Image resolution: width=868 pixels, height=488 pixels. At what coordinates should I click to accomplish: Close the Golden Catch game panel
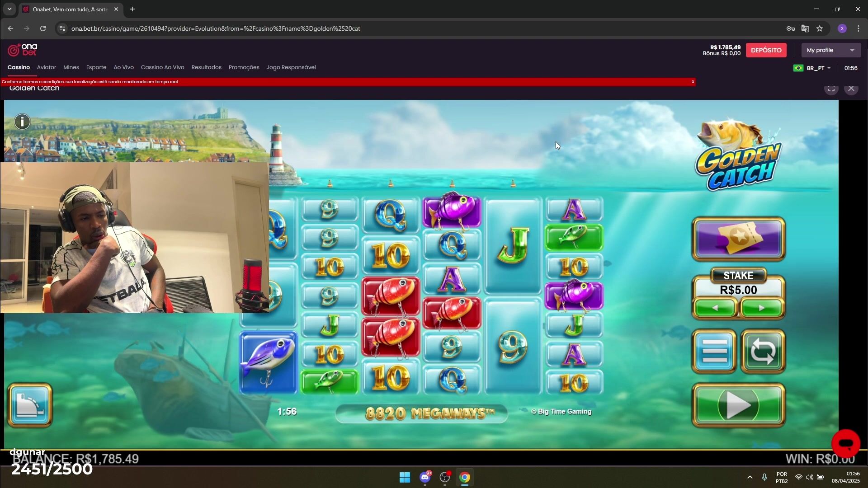point(851,89)
